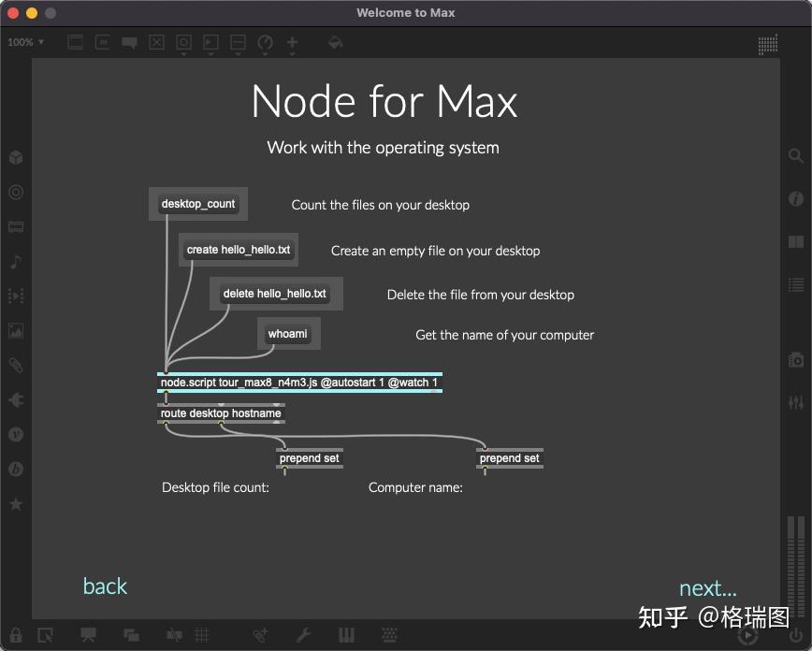Image resolution: width=812 pixels, height=651 pixels.
Task: Open the Inspector info icon in right sidebar
Action: [x=795, y=198]
